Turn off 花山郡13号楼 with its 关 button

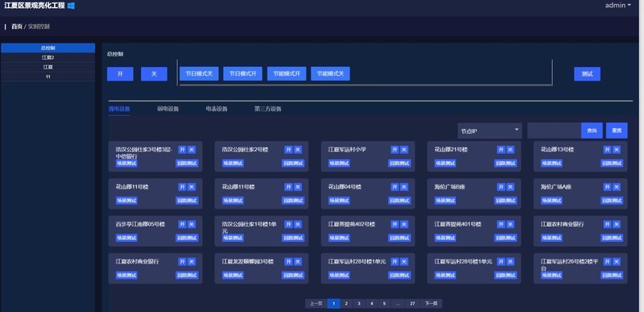617,150
